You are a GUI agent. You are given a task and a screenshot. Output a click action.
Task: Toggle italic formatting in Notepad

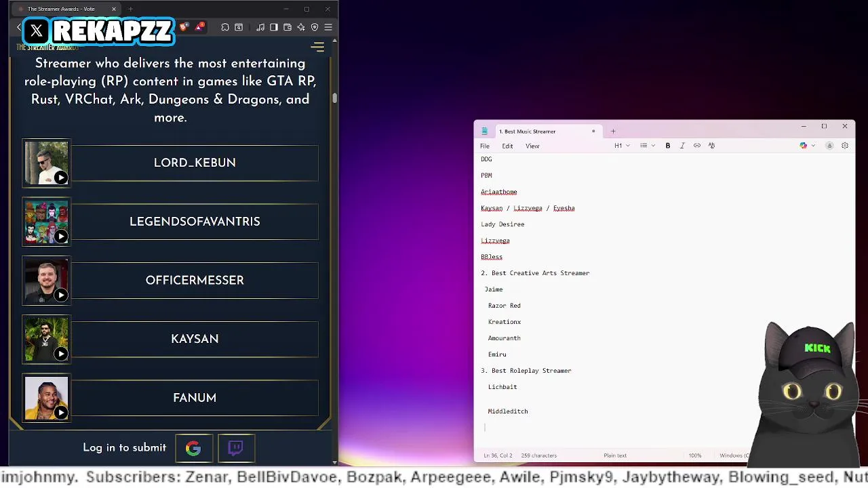coord(682,146)
